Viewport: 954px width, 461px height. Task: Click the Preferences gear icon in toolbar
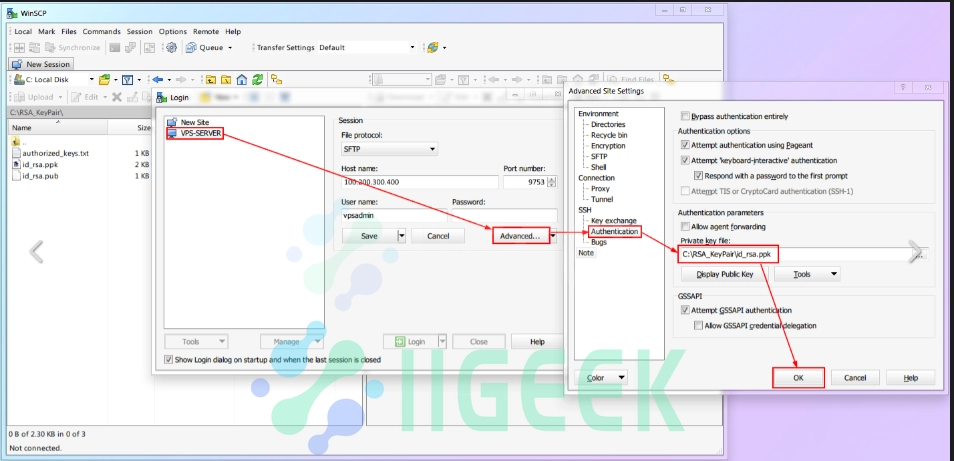pyautogui.click(x=171, y=47)
